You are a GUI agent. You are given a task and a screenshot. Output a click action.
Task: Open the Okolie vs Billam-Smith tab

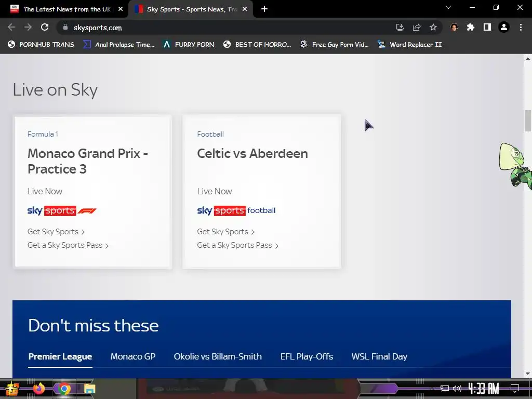(x=218, y=356)
